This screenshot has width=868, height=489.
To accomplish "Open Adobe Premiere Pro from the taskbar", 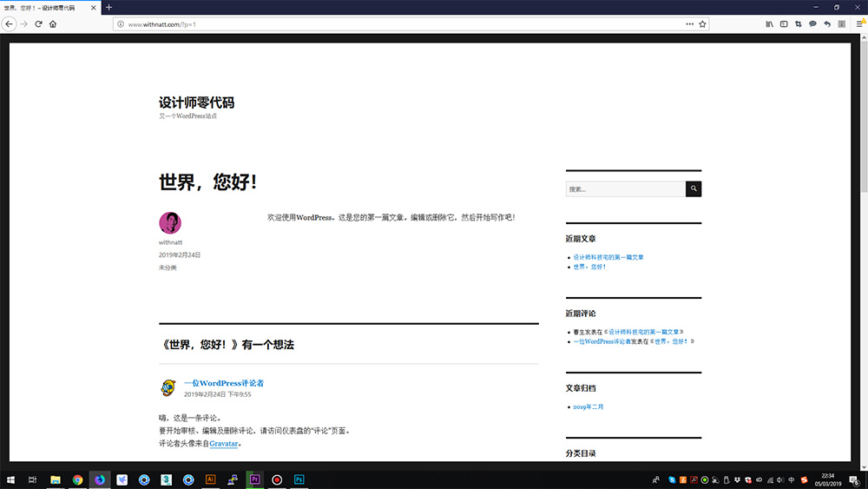I will pos(254,479).
